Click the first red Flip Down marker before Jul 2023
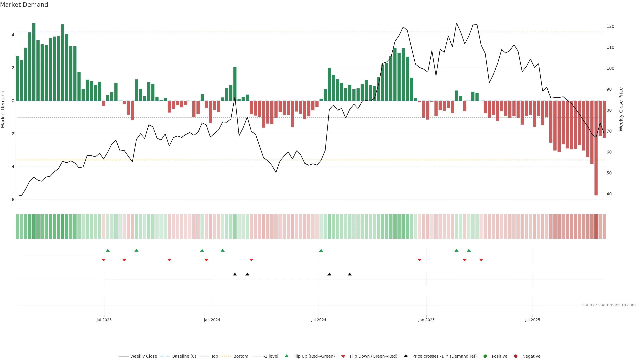 (103, 260)
